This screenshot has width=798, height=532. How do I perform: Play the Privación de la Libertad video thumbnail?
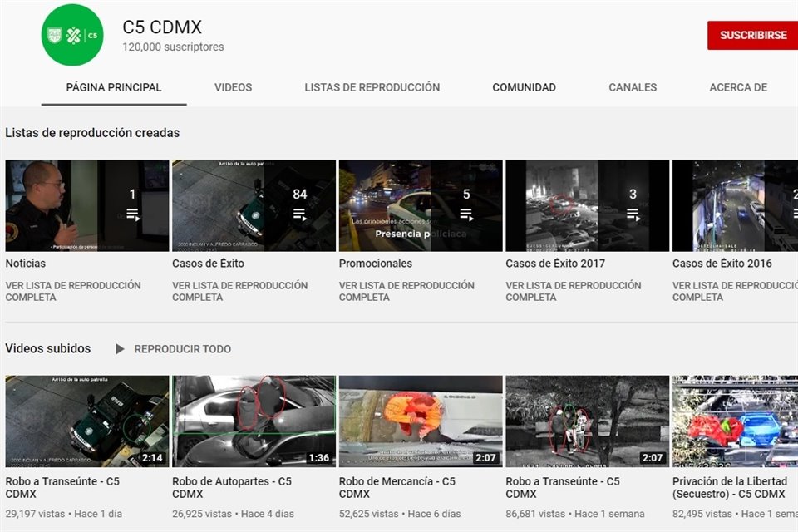click(735, 421)
